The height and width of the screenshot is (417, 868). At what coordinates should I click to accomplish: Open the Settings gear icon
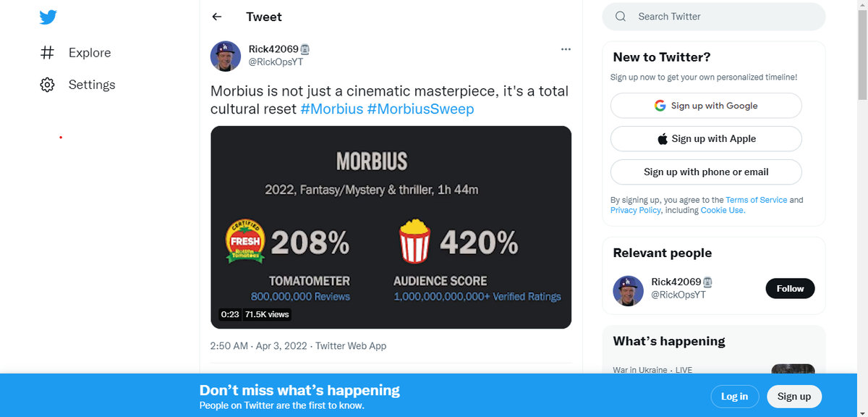(x=48, y=85)
